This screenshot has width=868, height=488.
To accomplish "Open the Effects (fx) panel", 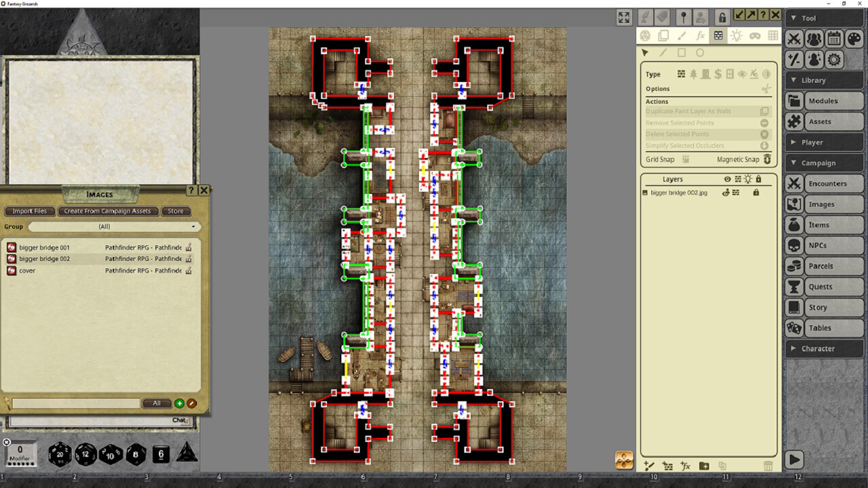I will pyautogui.click(x=699, y=36).
